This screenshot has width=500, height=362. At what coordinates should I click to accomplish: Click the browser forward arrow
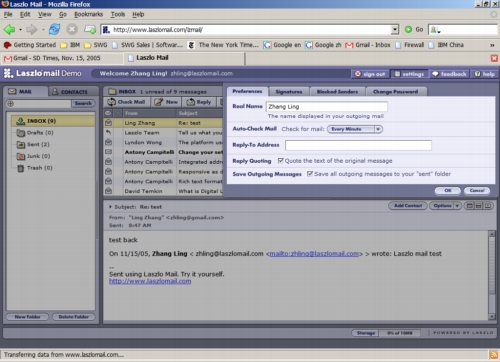32,30
